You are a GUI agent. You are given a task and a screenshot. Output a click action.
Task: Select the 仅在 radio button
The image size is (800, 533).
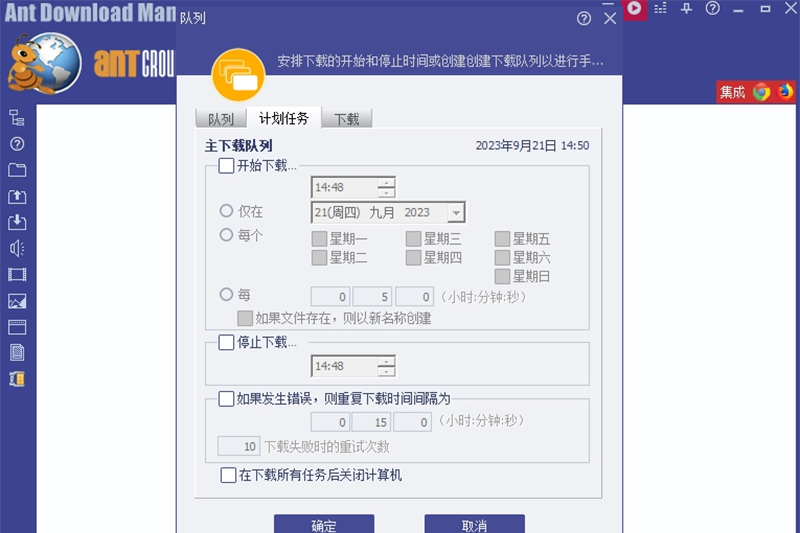point(226,211)
